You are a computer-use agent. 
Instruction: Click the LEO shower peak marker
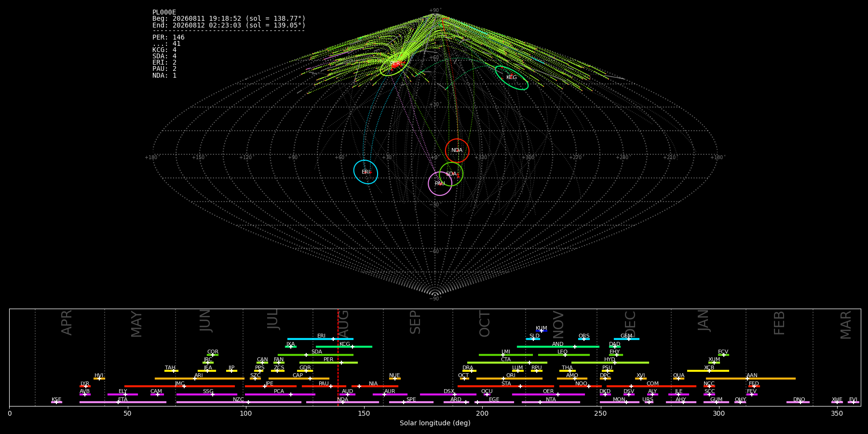tap(565, 355)
